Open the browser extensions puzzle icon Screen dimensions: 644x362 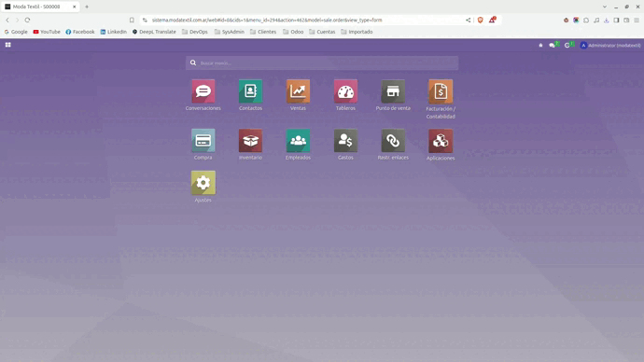coord(586,21)
